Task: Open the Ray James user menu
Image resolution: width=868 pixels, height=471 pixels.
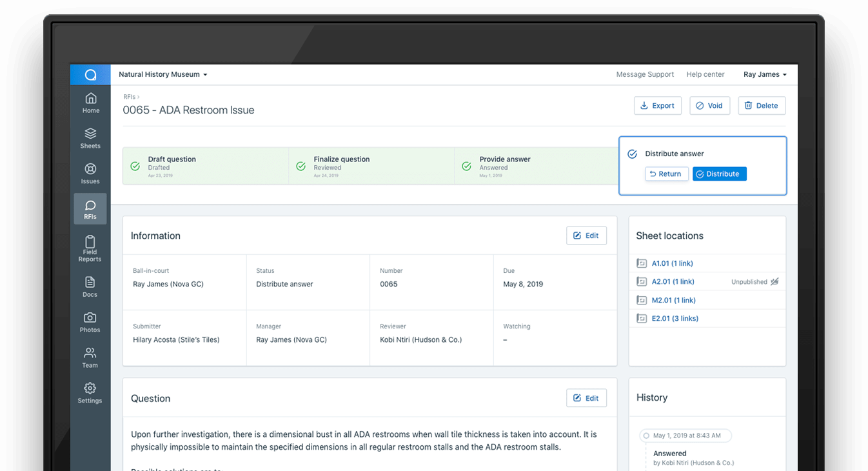Action: [765, 75]
